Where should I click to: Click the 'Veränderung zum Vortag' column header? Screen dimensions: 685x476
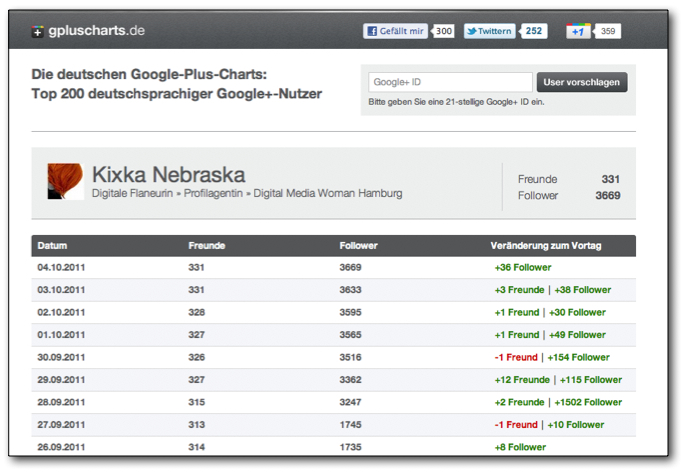click(x=546, y=246)
